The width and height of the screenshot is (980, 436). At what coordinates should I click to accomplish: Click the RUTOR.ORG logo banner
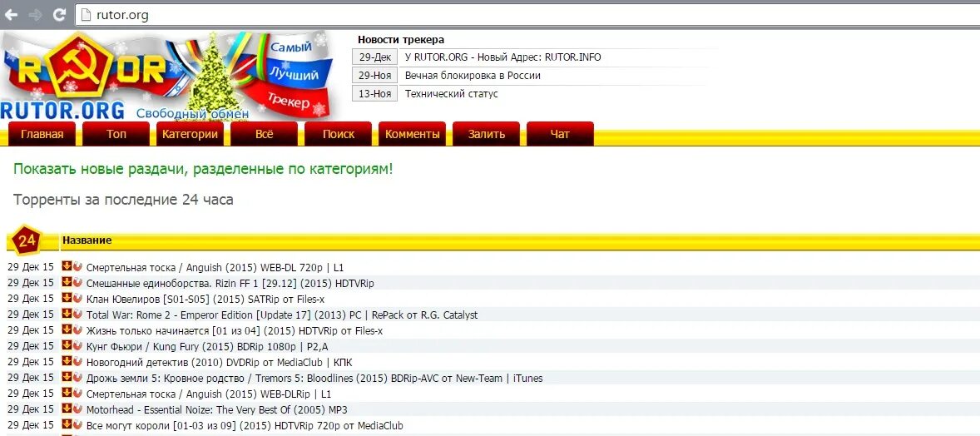[x=166, y=75]
